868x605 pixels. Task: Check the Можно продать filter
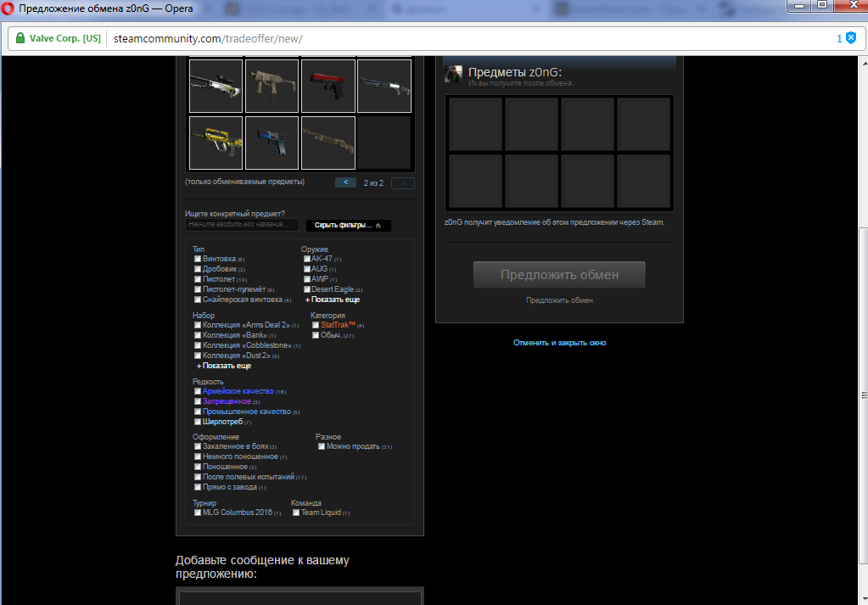[x=321, y=446]
